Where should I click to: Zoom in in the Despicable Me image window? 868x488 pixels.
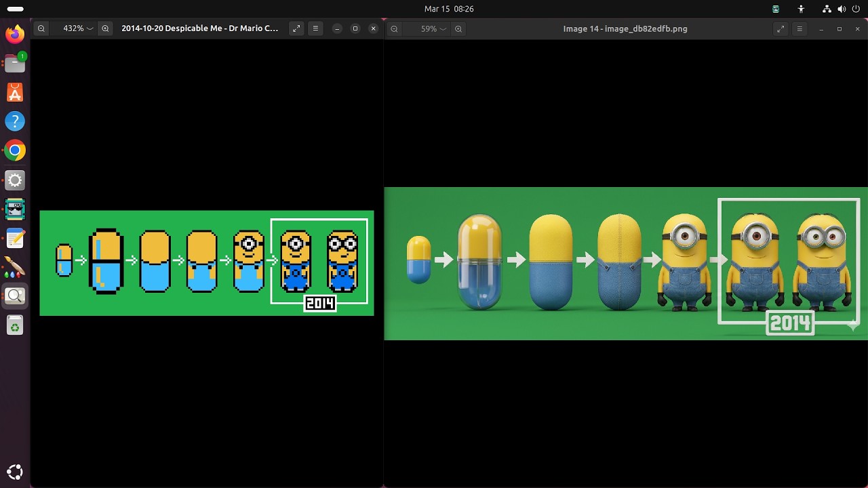tap(105, 28)
